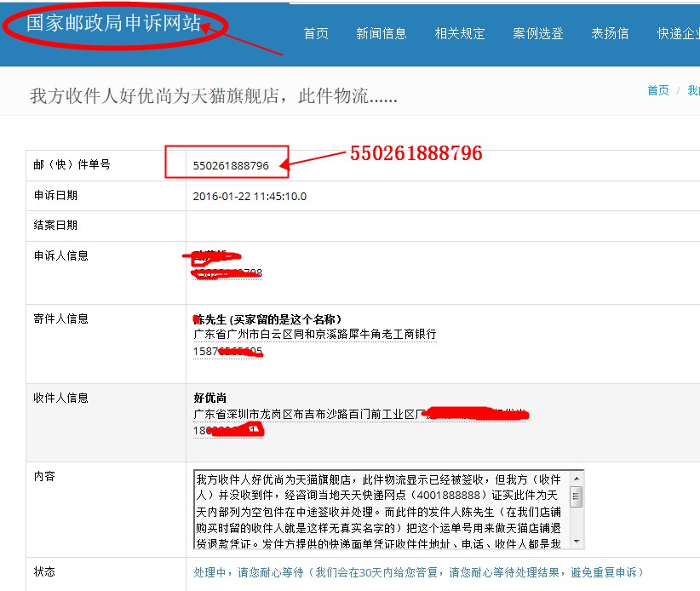Click 首页 in the breadcrumb trail
Screen dimensions: 700x591
[657, 89]
